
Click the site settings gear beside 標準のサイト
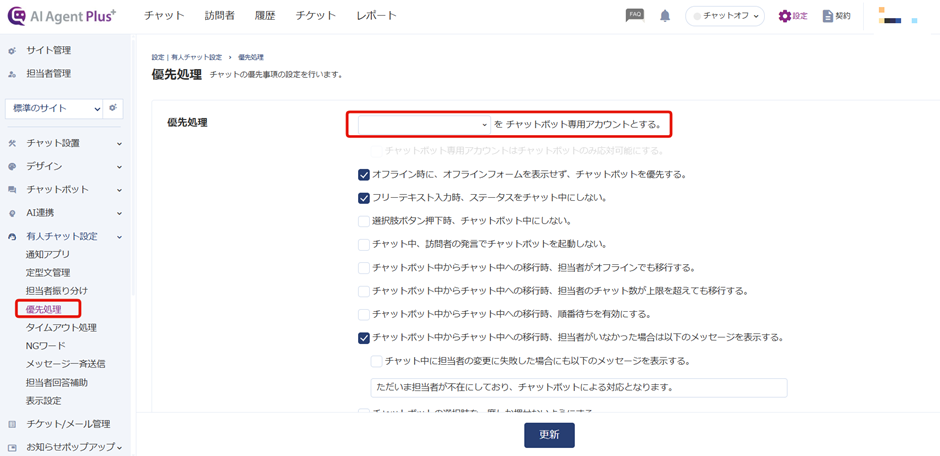[x=112, y=108]
